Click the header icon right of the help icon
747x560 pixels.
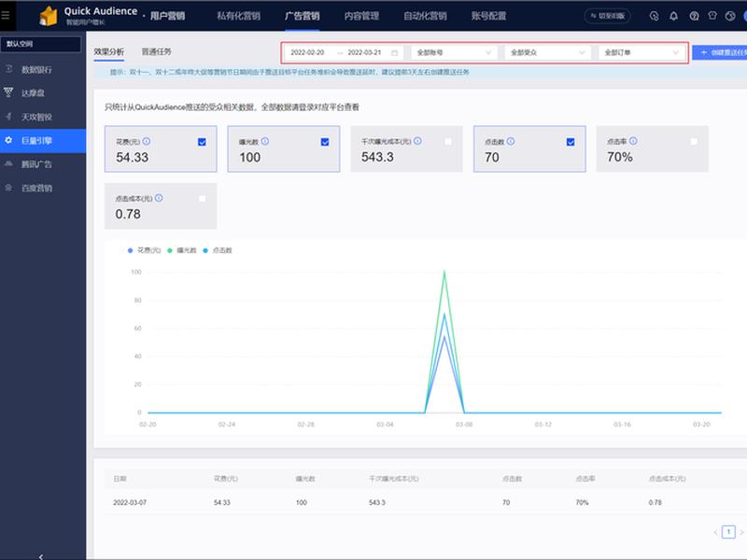click(712, 16)
